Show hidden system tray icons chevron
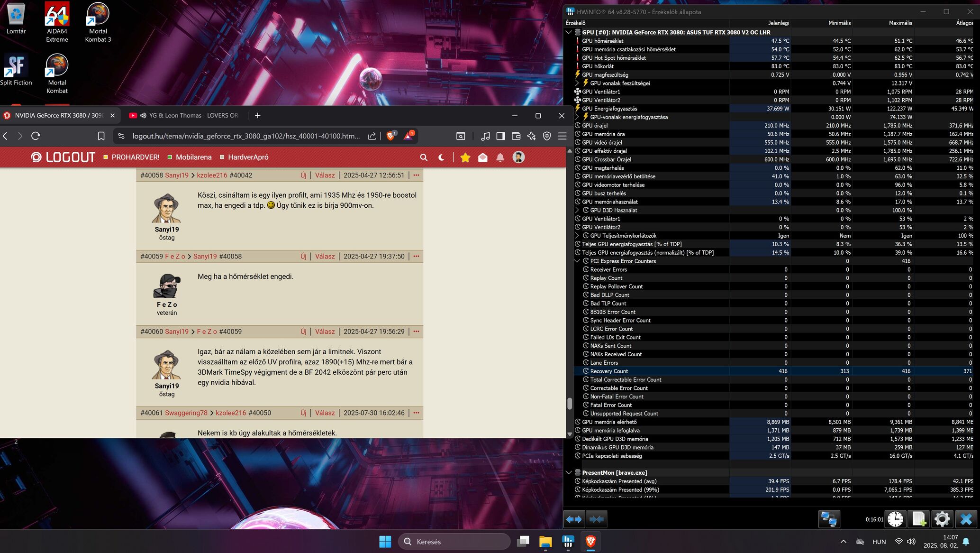Viewport: 980px width, 553px height. pos(843,542)
